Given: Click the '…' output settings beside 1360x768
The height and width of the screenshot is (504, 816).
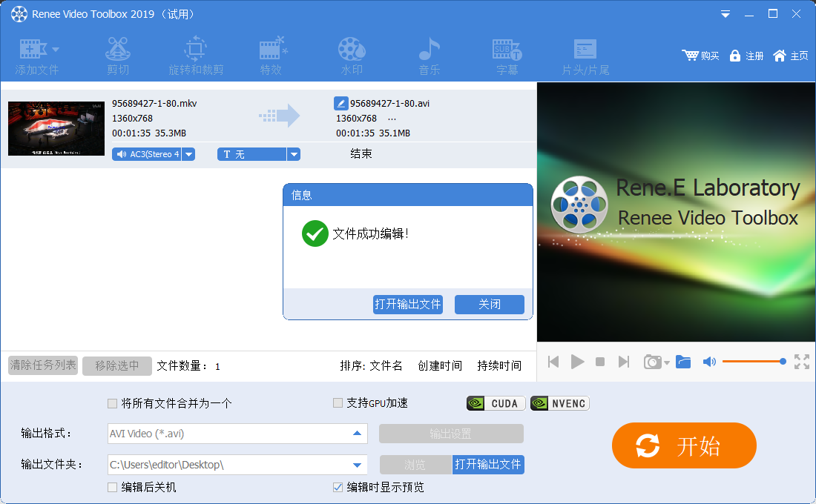Looking at the screenshot, I should 392,119.
